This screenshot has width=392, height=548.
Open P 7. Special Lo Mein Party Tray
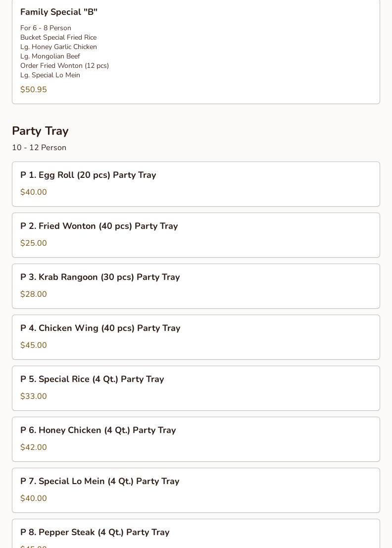(x=100, y=481)
